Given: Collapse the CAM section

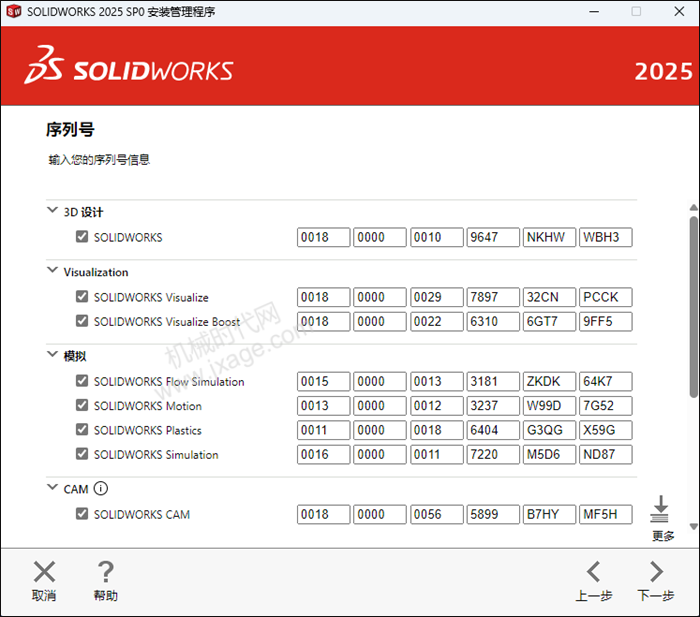Looking at the screenshot, I should 53,487.
